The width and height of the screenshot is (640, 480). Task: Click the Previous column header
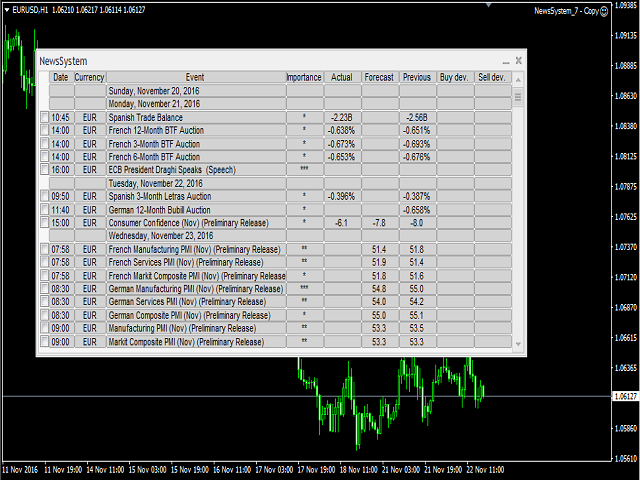point(417,77)
